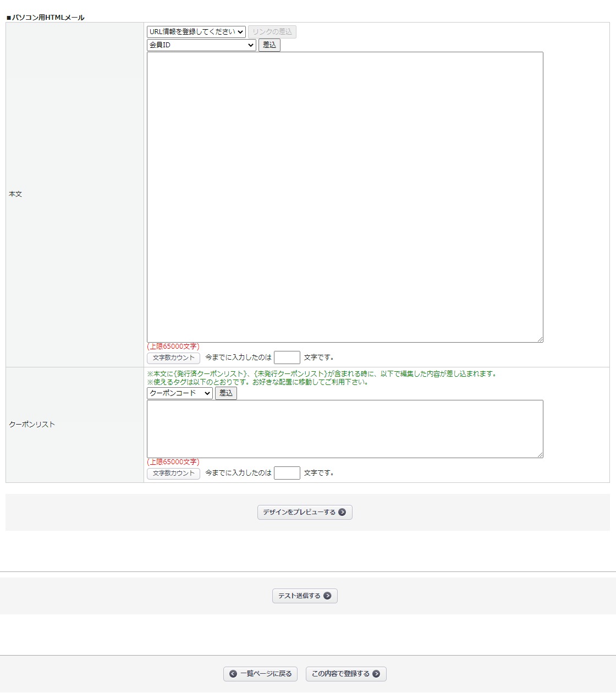Click the arrow icon on デザインをプレビューする
The image size is (616, 693).
[342, 512]
